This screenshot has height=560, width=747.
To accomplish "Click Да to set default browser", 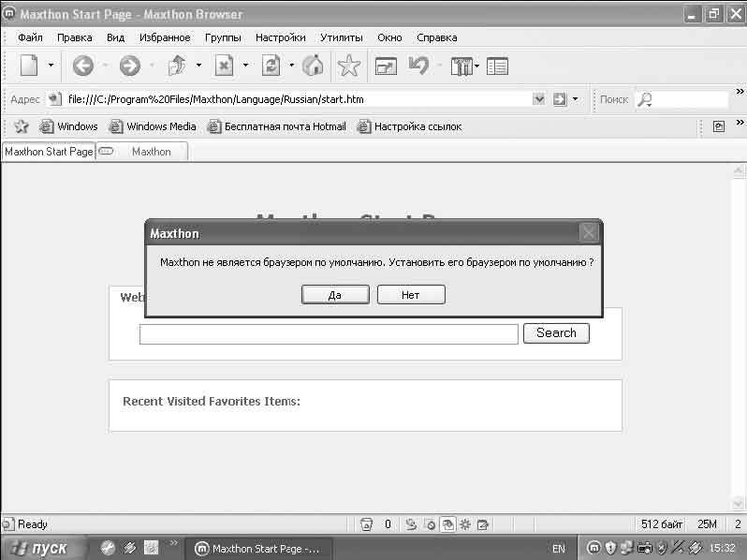I will point(335,295).
